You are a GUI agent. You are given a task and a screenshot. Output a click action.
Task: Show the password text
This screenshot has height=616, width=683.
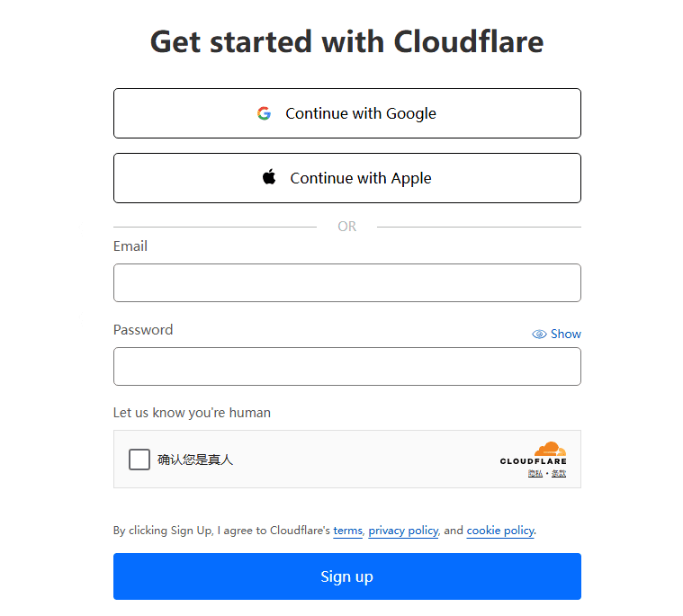(x=565, y=334)
